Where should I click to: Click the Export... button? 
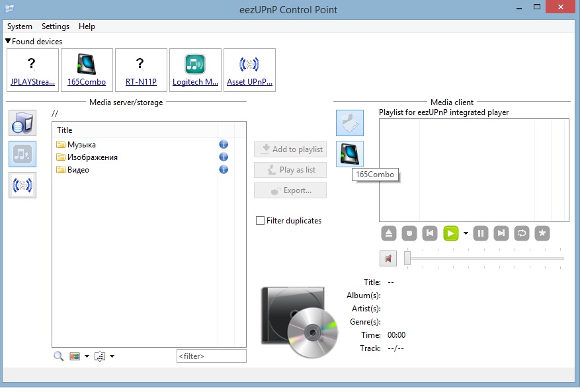290,190
